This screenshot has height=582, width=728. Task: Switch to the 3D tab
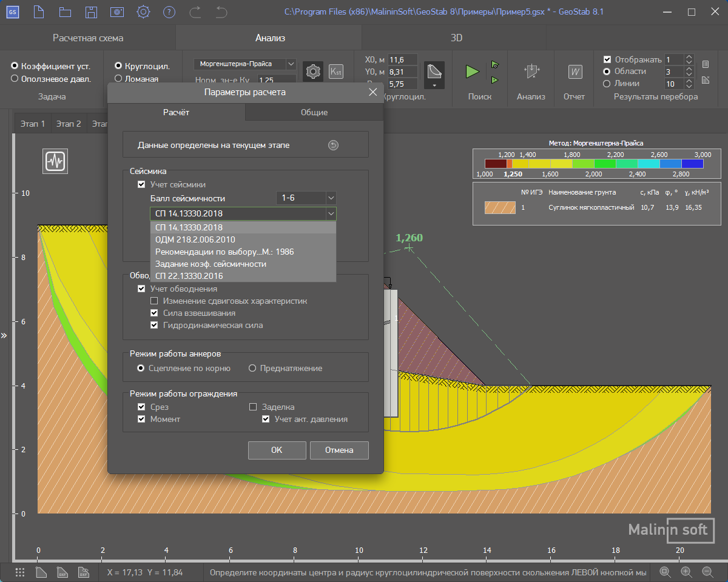[x=457, y=38]
